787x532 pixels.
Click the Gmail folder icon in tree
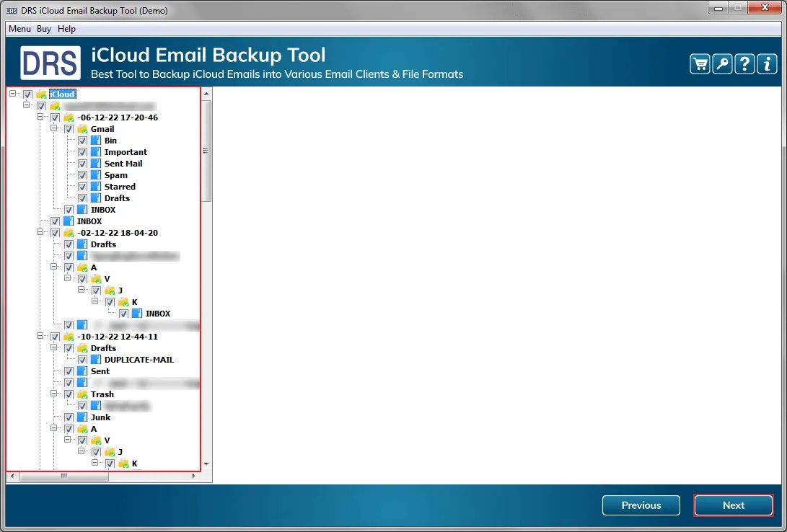pos(82,129)
